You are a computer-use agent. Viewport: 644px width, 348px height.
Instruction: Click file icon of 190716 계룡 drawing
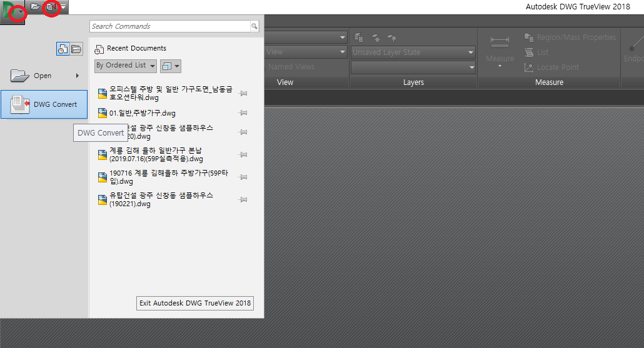(x=103, y=177)
